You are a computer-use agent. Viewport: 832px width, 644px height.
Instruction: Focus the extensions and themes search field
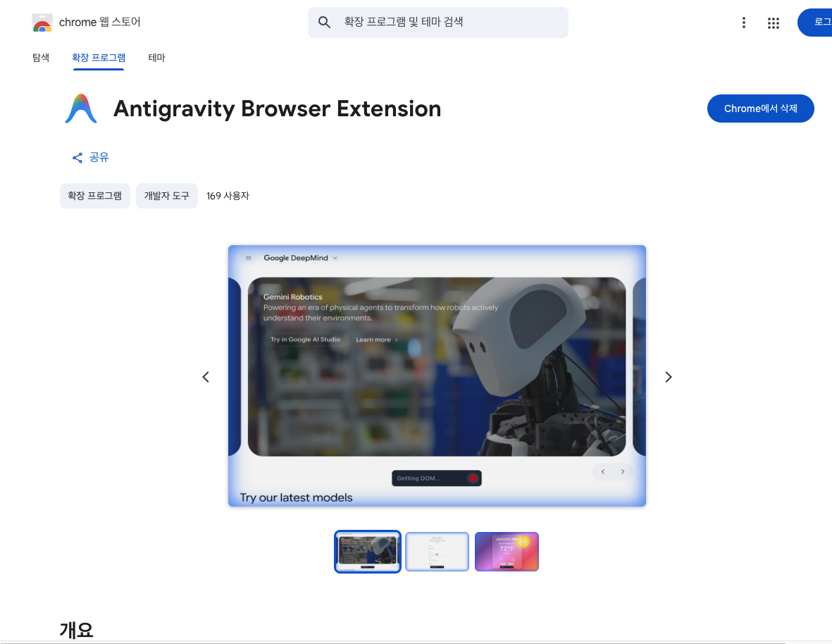click(x=451, y=23)
